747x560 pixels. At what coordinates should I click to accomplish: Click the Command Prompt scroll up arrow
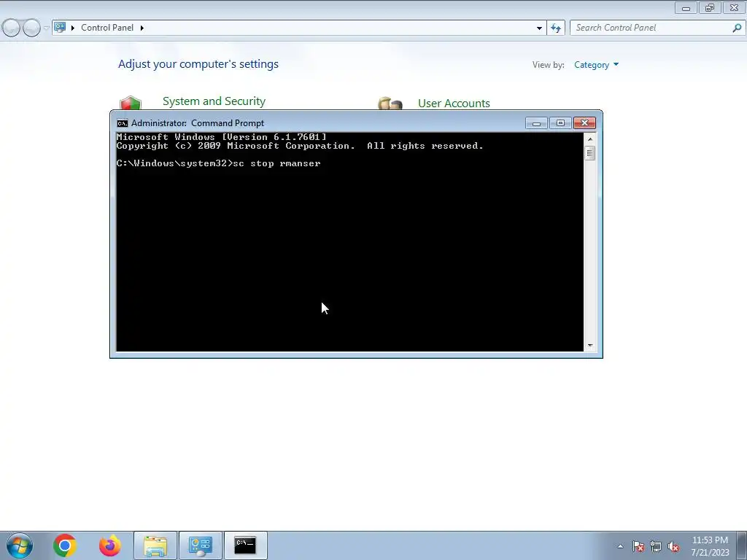point(589,139)
